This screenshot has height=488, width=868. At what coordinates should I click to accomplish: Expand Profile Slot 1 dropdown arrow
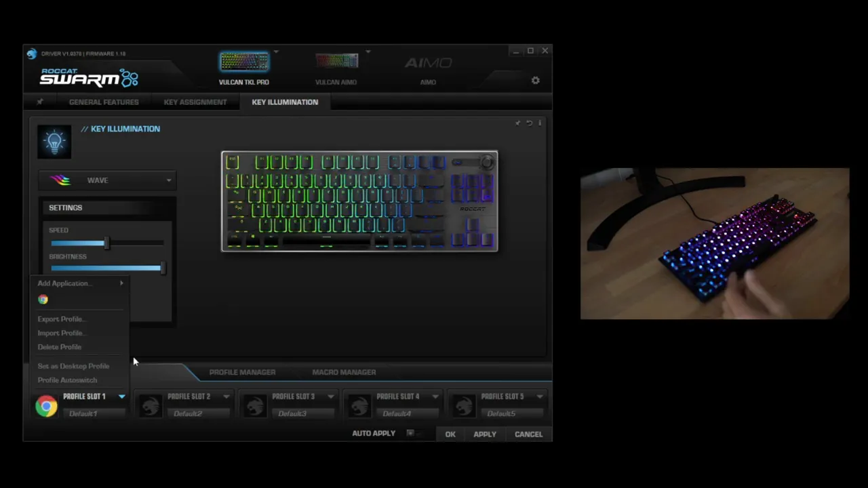[122, 396]
